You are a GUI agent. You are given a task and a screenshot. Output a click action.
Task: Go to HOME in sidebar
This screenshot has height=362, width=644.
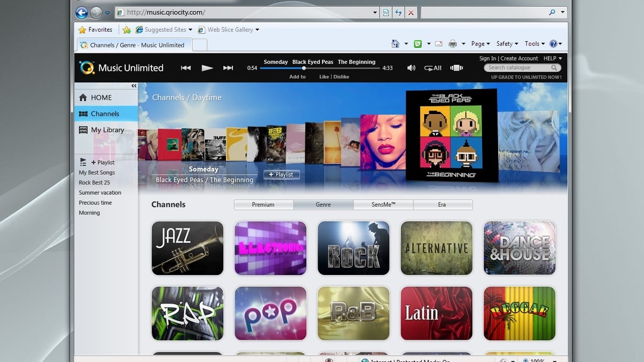coord(101,98)
